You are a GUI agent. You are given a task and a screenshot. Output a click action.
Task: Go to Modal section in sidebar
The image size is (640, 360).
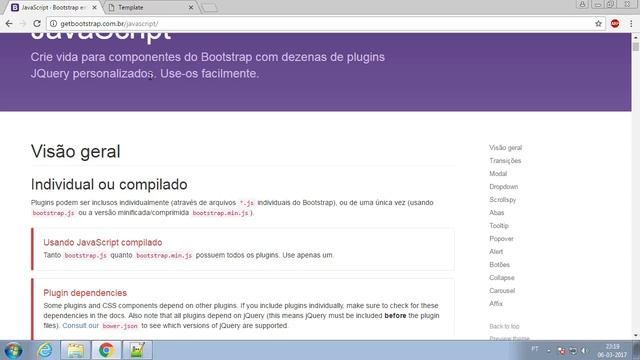point(498,174)
